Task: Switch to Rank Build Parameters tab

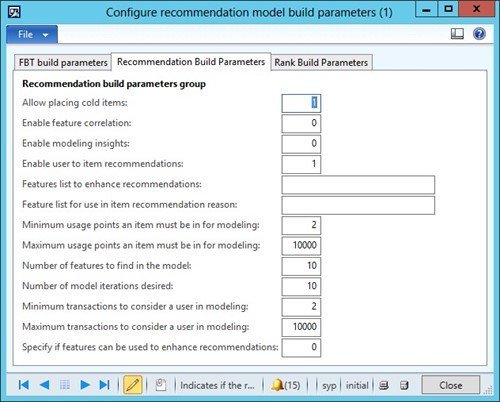Action: tap(321, 63)
